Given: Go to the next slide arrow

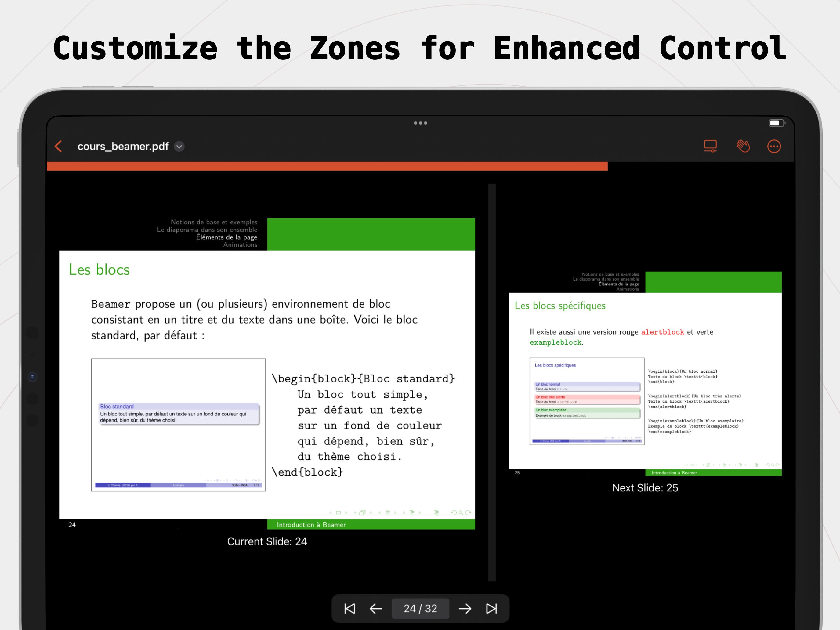Looking at the screenshot, I should (465, 609).
